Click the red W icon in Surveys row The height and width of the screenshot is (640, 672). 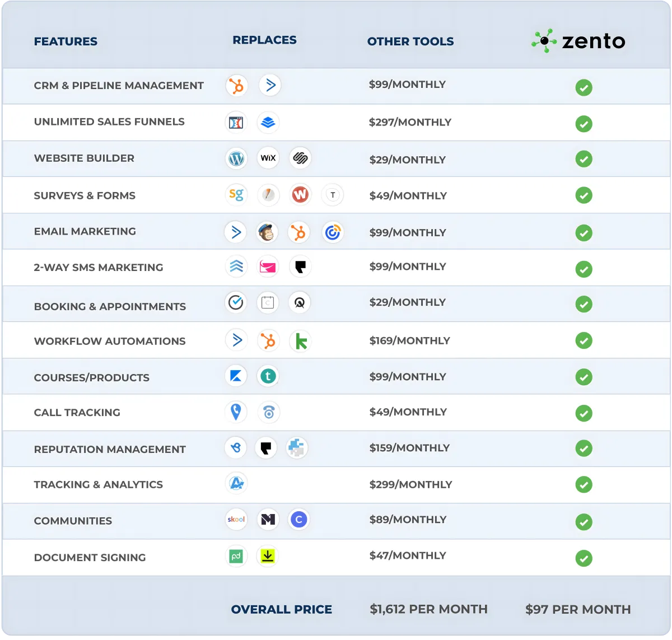tap(300, 194)
